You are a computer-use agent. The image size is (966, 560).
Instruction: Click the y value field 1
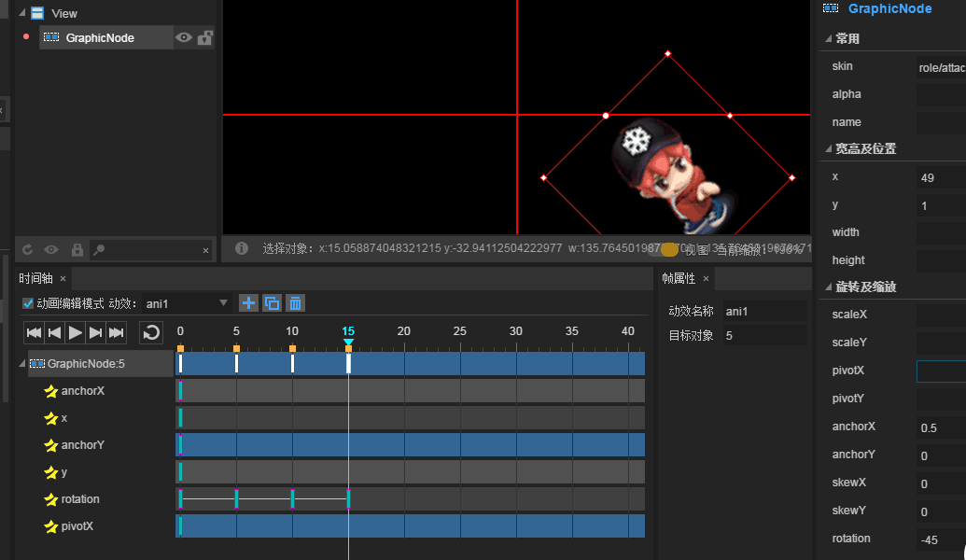[x=942, y=206]
